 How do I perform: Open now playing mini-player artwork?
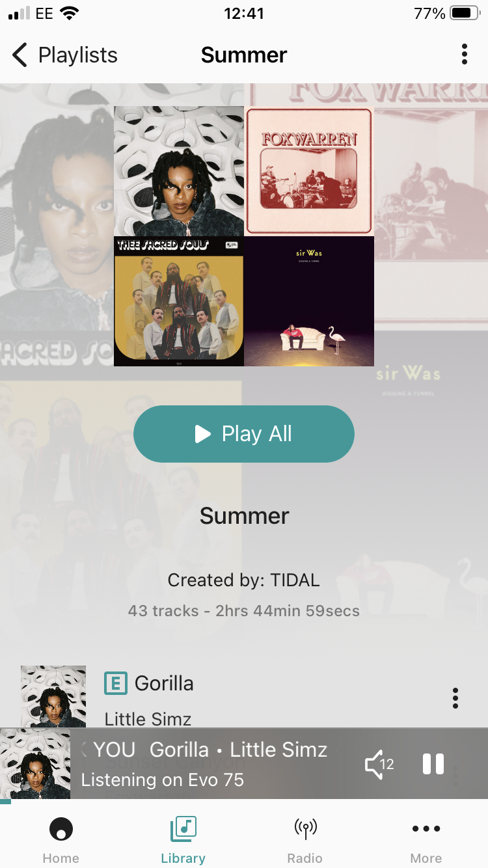(35, 764)
